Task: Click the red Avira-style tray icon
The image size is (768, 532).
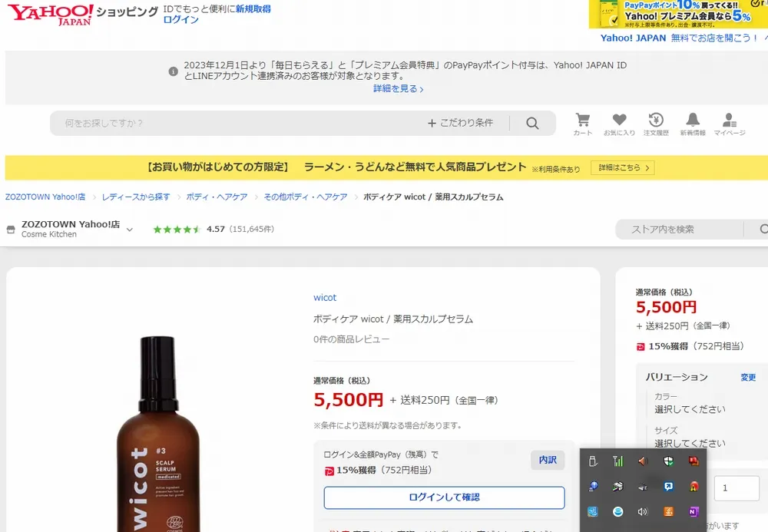Action: (x=694, y=487)
